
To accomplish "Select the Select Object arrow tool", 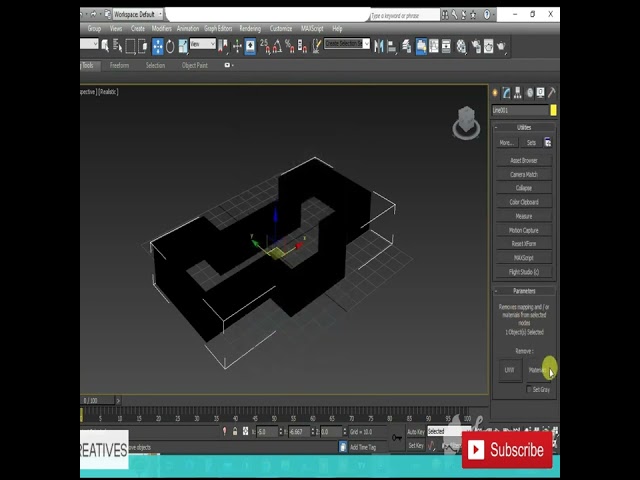I will (105, 46).
